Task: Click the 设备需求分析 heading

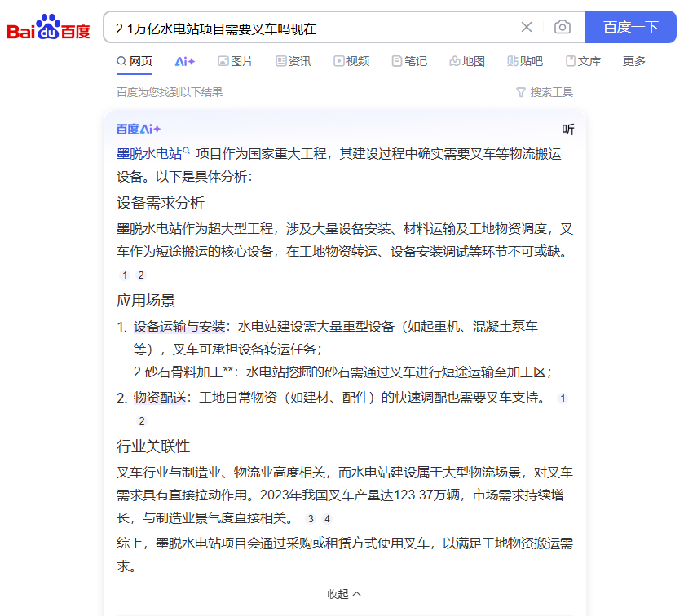Action: click(160, 203)
